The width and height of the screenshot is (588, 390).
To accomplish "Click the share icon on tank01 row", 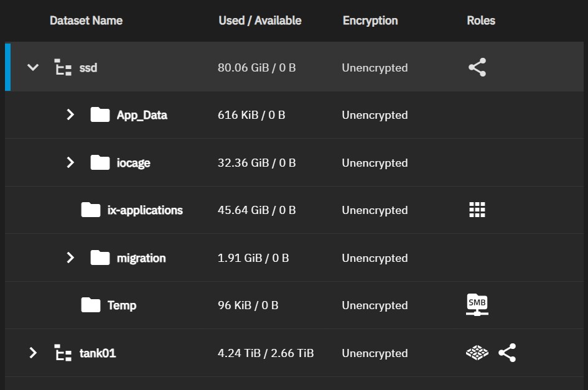I will click(x=507, y=353).
